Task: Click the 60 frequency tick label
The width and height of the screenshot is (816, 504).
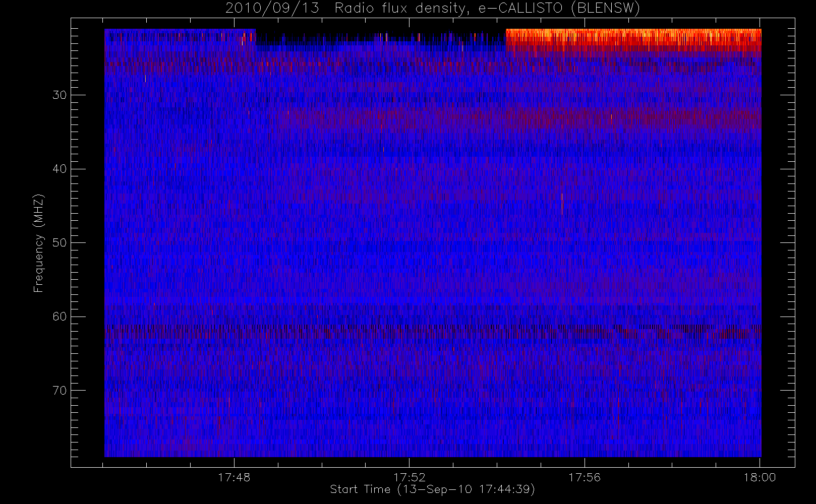Action: pos(60,317)
